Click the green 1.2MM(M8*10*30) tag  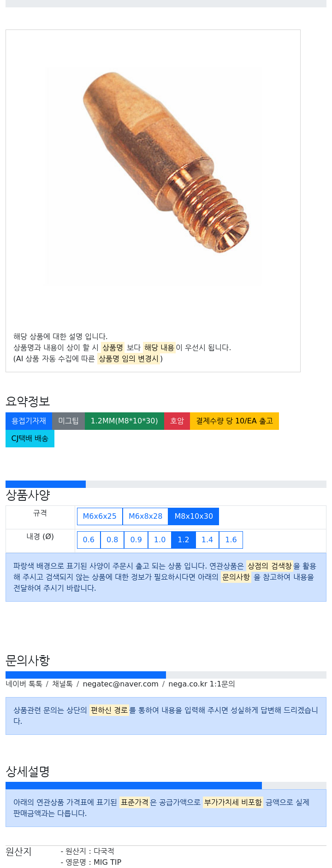pyautogui.click(x=125, y=421)
